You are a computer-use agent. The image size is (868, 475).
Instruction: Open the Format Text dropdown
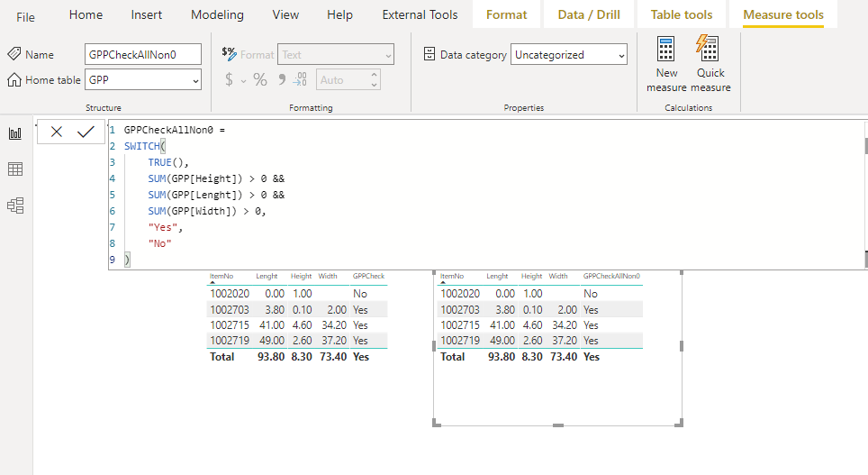tap(336, 54)
